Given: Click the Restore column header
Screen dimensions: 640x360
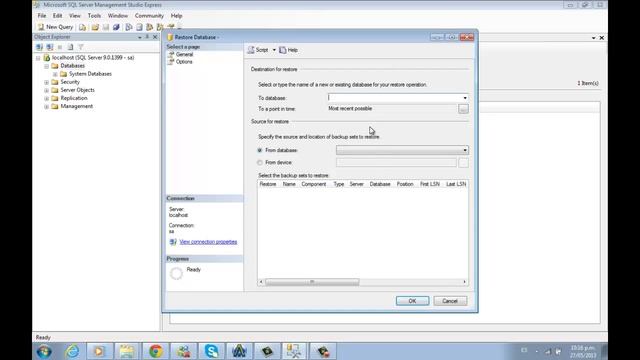Looking at the screenshot, I should click(x=268, y=184).
